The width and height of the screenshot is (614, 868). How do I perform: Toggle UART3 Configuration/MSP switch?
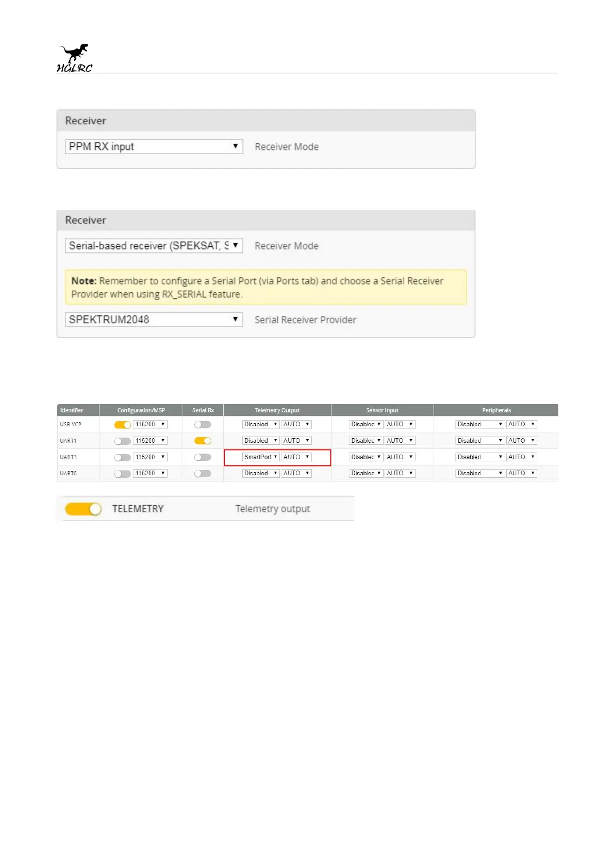(x=123, y=458)
